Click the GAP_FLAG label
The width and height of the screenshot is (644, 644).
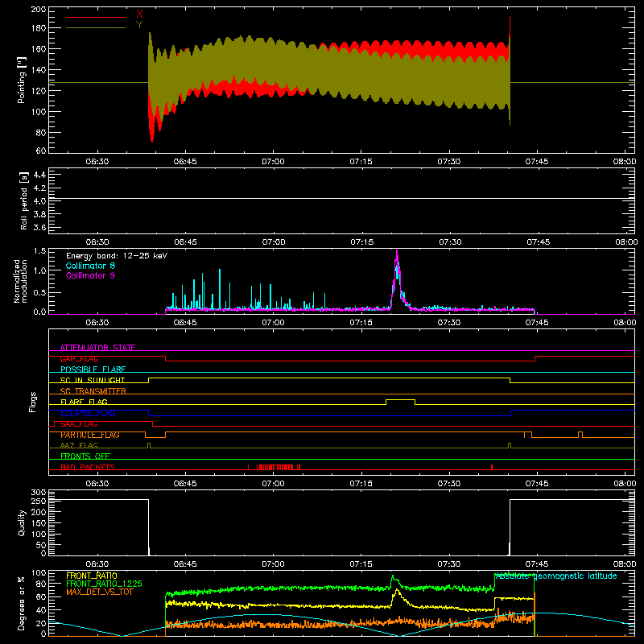coord(79,358)
